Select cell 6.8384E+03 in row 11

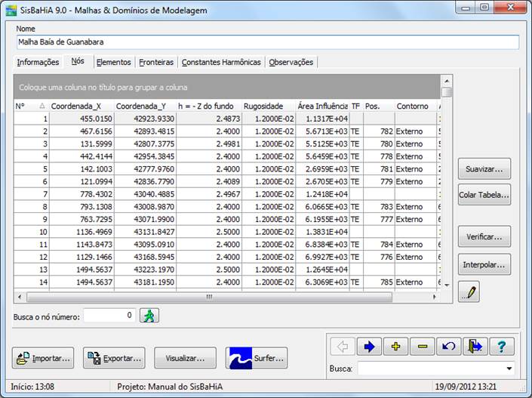click(322, 245)
